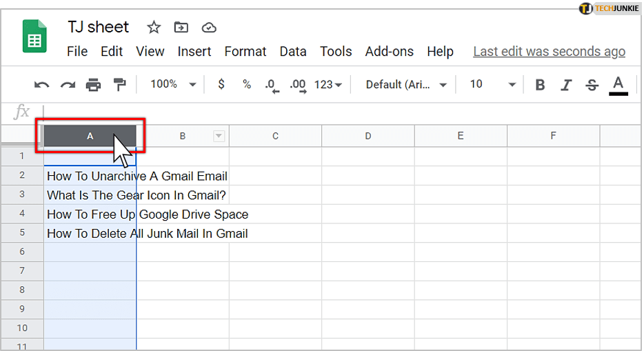Screen dimensions: 644x351
Task: Click the Last edit was seconds ago link
Action: [x=549, y=52]
